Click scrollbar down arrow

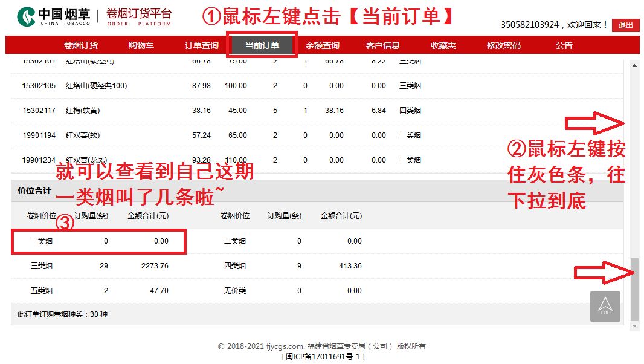tap(634, 326)
